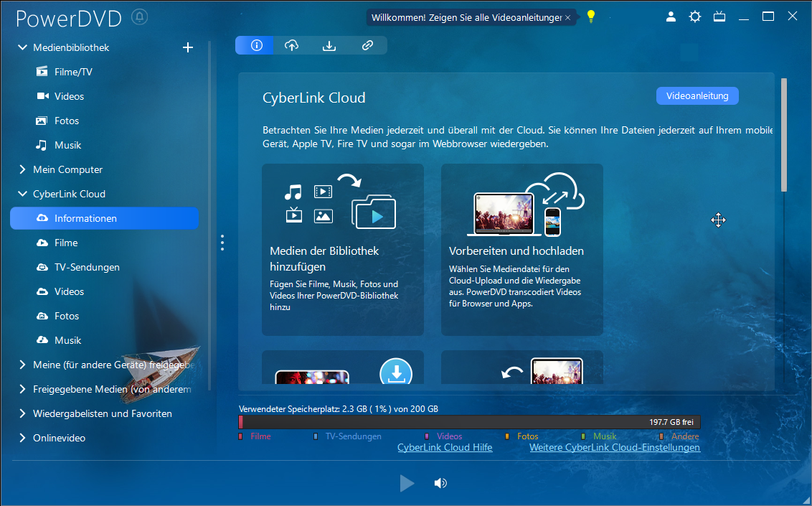Start playback with the play button
The height and width of the screenshot is (506, 812).
pos(407,483)
